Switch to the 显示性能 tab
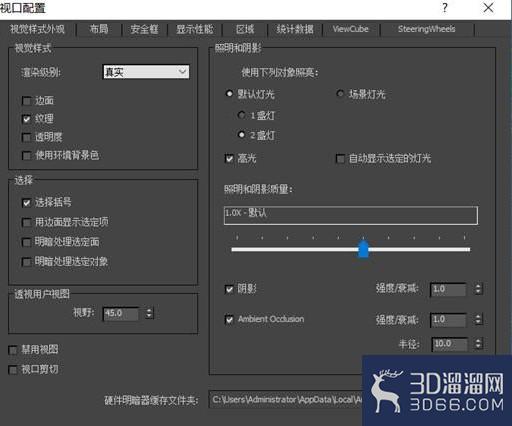 pyautogui.click(x=195, y=29)
